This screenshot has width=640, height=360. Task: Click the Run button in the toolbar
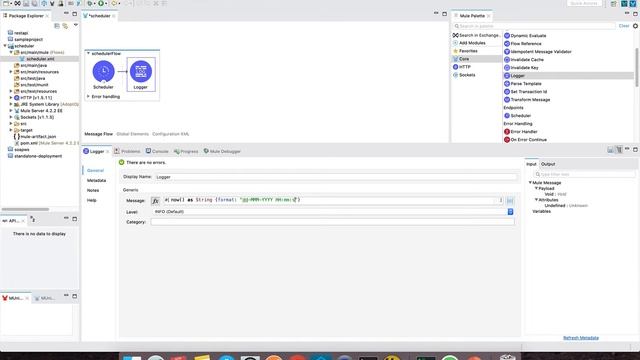[101, 3]
